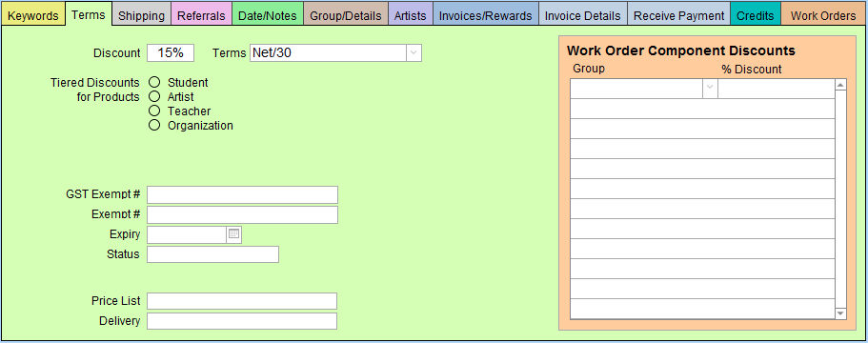Select the active Terms tab
The height and width of the screenshot is (343, 868).
tap(89, 15)
